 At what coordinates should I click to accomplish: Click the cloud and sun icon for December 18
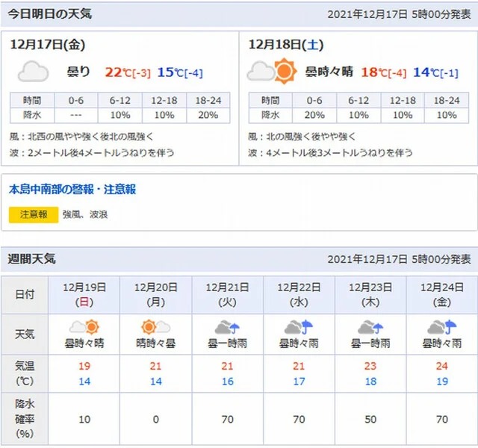[272, 71]
